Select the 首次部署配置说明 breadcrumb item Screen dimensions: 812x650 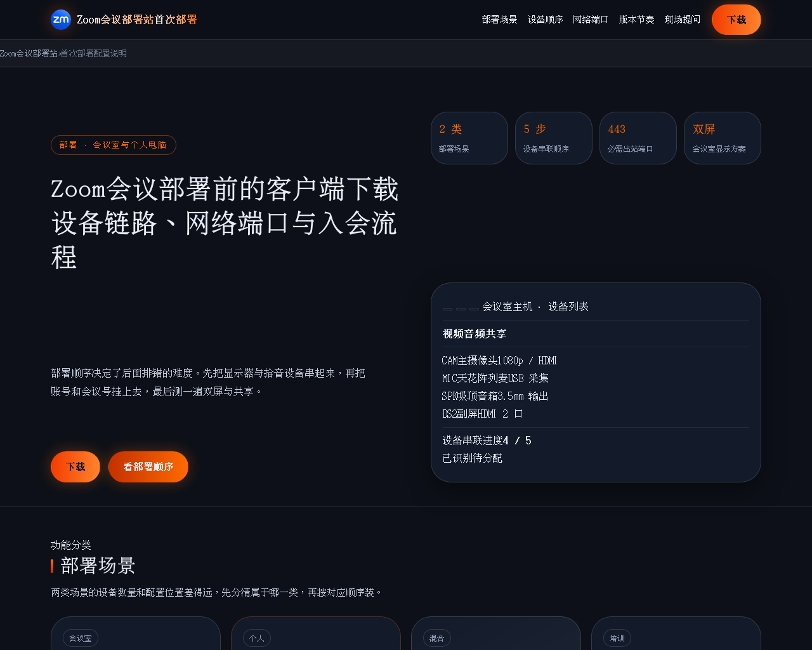coord(94,53)
